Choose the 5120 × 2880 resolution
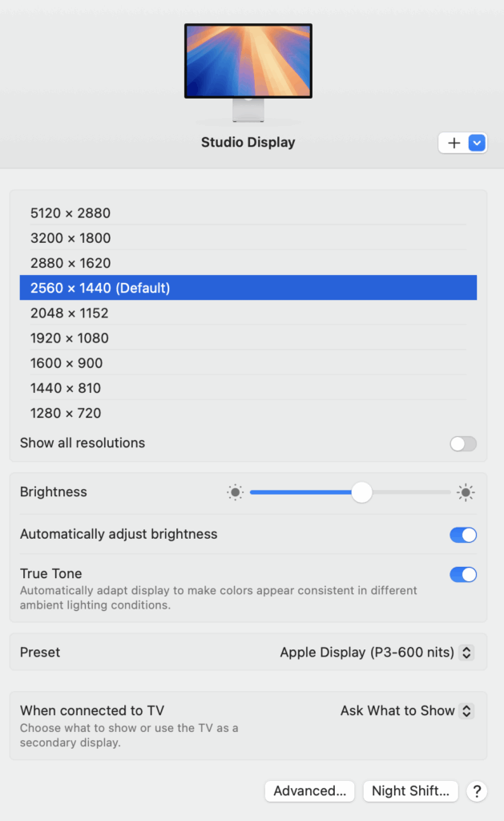The width and height of the screenshot is (504, 821). [248, 213]
